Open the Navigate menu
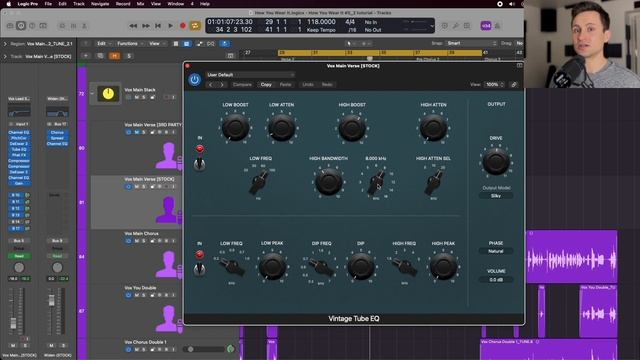This screenshot has width=640, height=360. pos(100,4)
